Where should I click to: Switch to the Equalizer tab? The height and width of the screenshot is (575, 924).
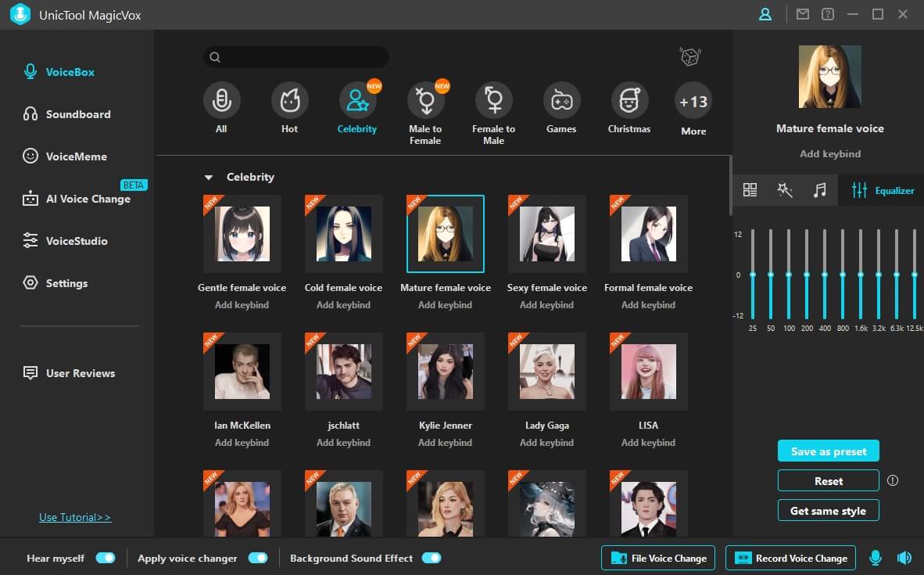coord(883,190)
